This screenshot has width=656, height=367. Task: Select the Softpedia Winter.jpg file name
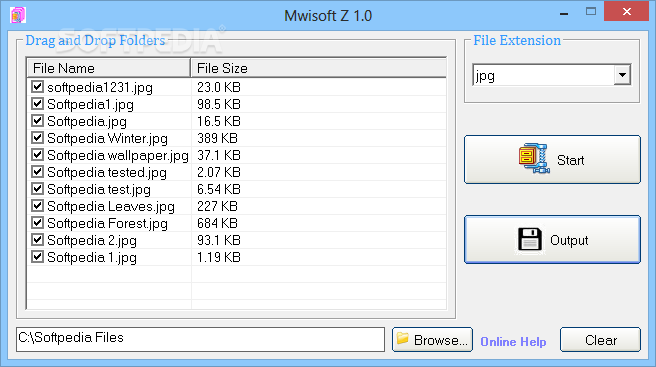(108, 139)
